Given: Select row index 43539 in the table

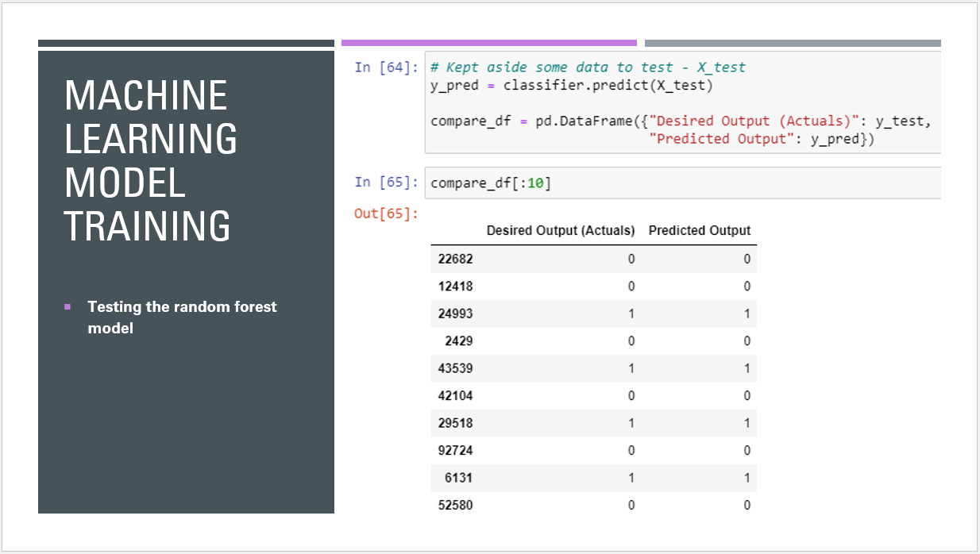Looking at the screenshot, I should click(455, 368).
